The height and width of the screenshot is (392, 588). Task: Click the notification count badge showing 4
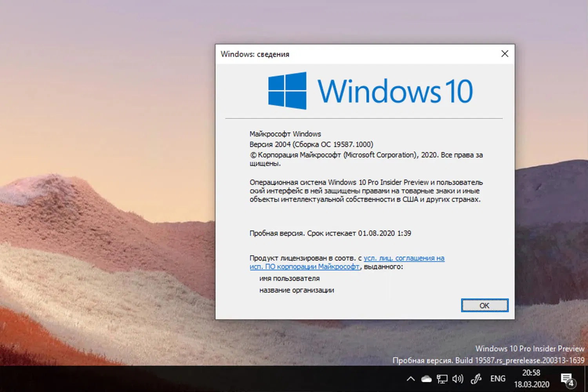click(x=570, y=383)
